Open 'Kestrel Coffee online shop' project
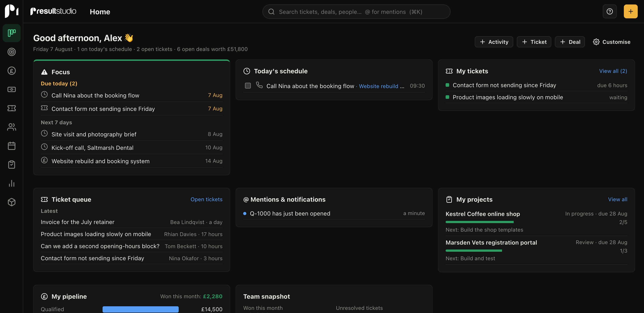This screenshot has height=313, width=644. (483, 214)
